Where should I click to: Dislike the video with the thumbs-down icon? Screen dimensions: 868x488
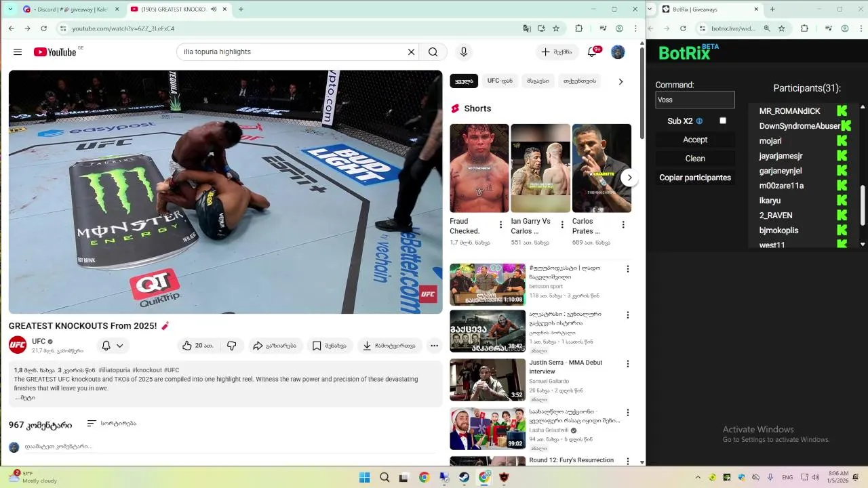(232, 346)
